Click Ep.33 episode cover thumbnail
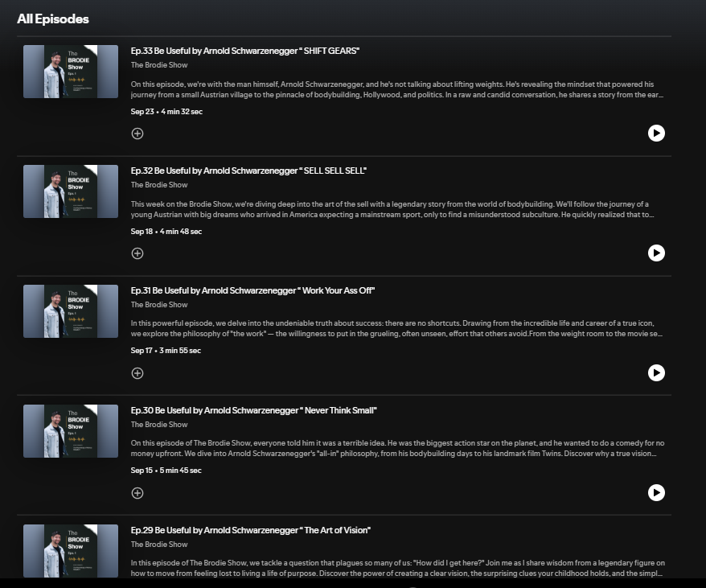The image size is (706, 588). pos(71,72)
